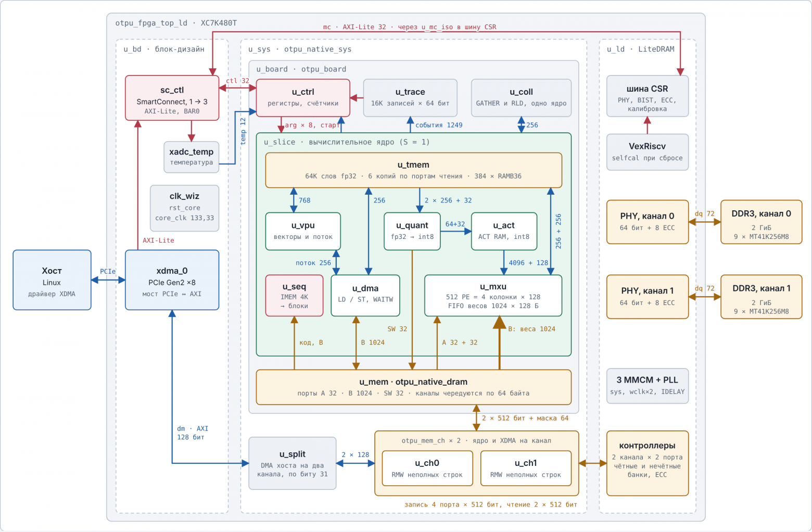
Task: Click the u_coll GATHER block
Action: [x=521, y=98]
